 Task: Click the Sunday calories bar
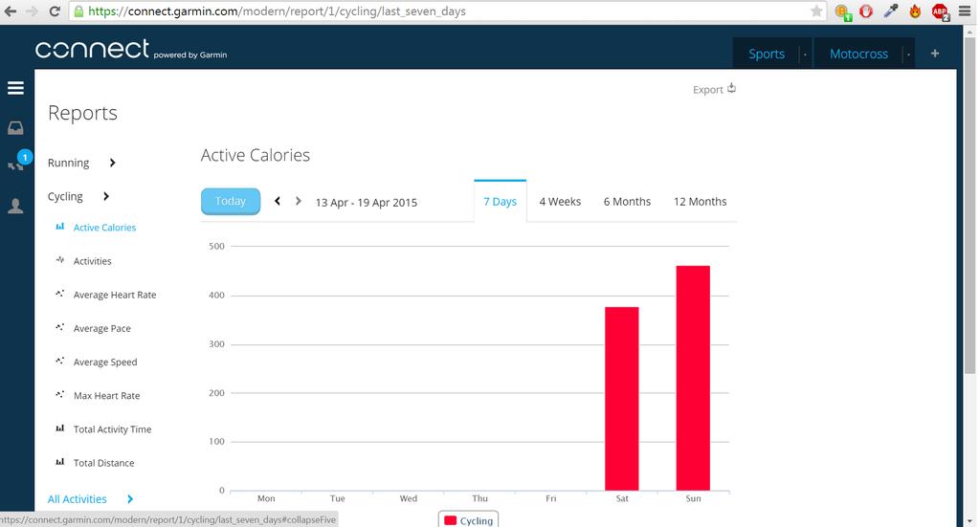click(x=693, y=379)
